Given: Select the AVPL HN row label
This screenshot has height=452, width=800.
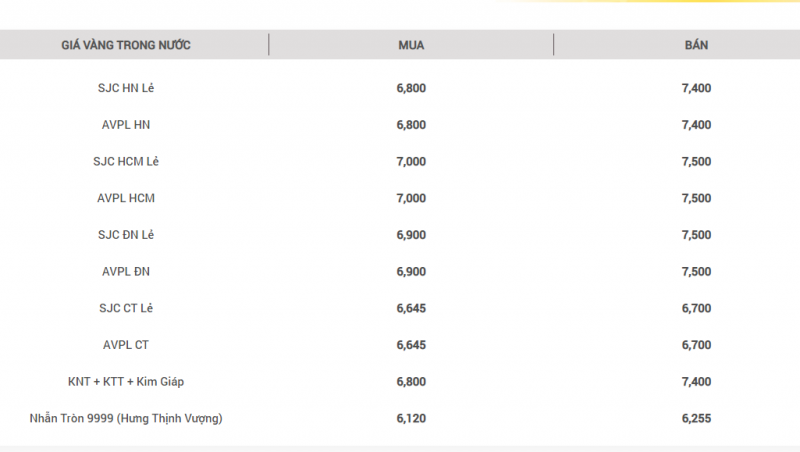Looking at the screenshot, I should click(126, 125).
